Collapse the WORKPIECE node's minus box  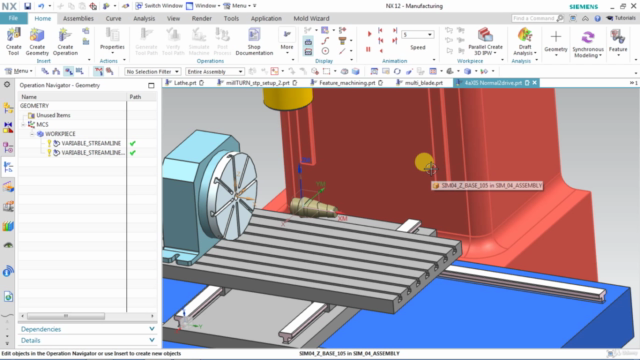(x=32, y=134)
